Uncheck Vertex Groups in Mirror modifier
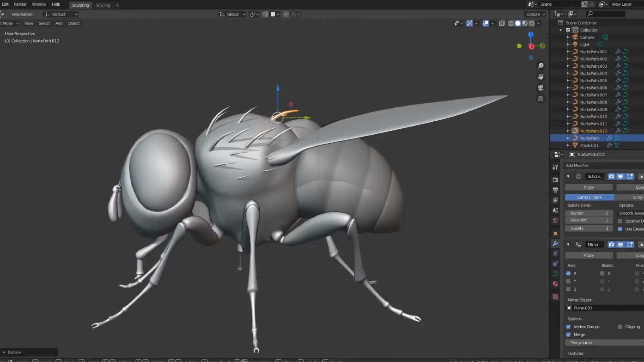Image resolution: width=644 pixels, height=362 pixels. pos(569,326)
